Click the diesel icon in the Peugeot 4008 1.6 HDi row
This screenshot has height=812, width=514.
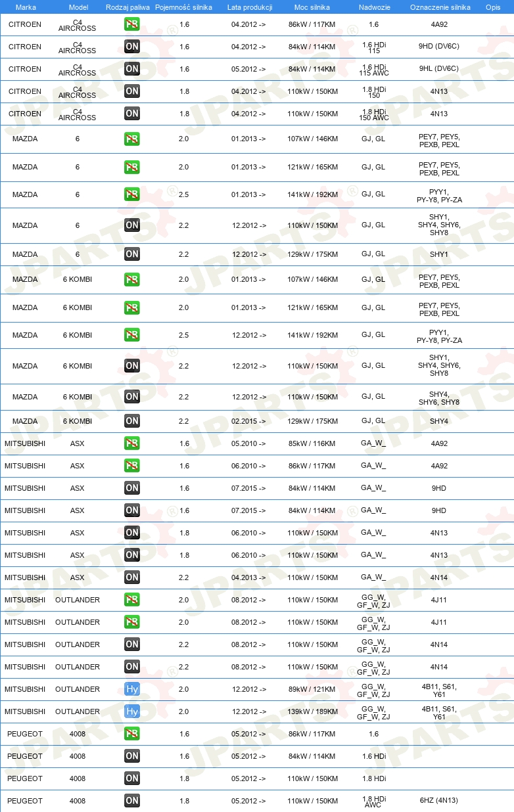[x=132, y=756]
